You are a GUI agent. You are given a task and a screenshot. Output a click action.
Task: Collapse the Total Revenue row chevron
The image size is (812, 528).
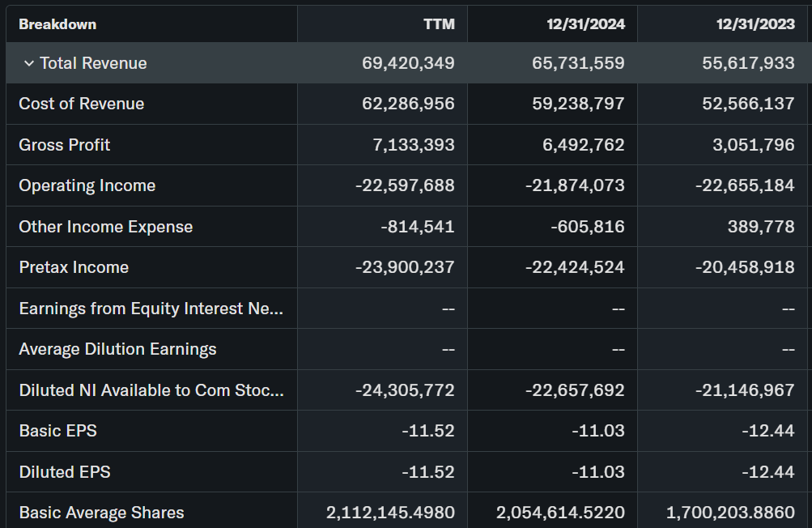[29, 64]
